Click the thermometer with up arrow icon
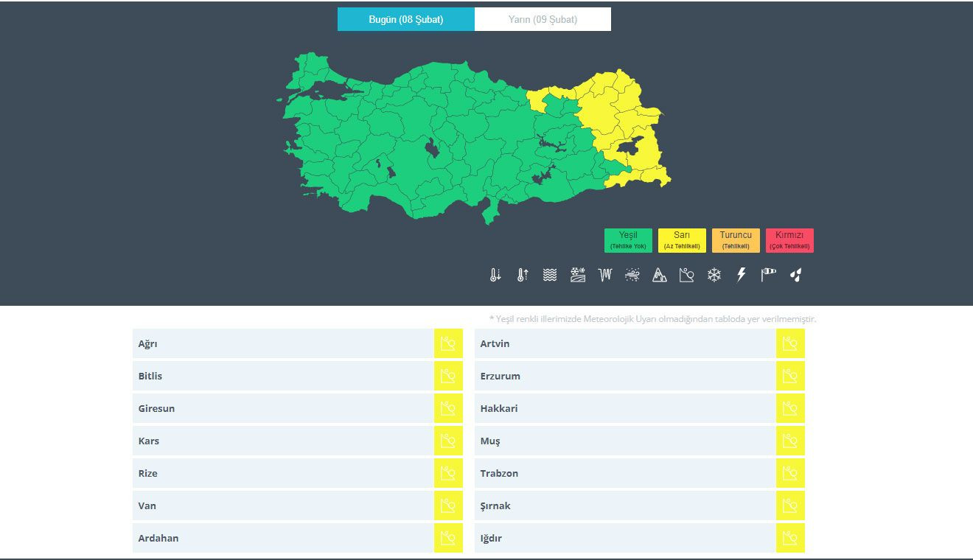Image resolution: width=973 pixels, height=560 pixels. click(523, 275)
